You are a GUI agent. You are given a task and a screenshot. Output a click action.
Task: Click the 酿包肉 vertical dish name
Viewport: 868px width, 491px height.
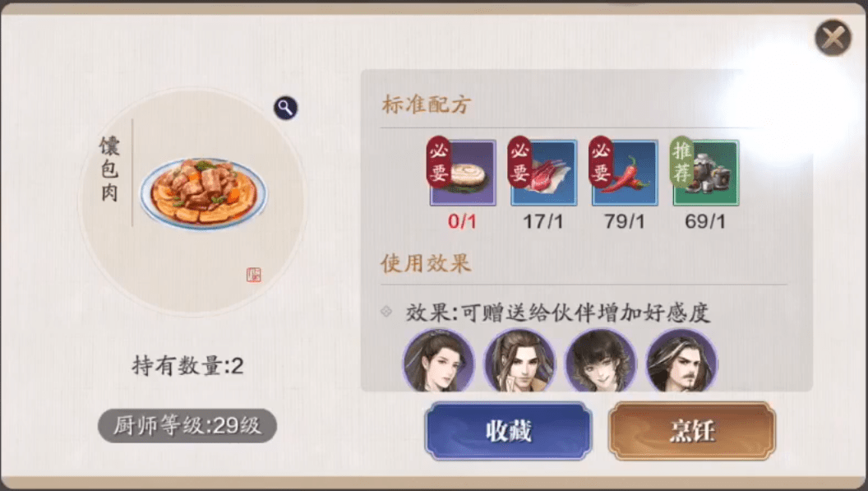(109, 169)
